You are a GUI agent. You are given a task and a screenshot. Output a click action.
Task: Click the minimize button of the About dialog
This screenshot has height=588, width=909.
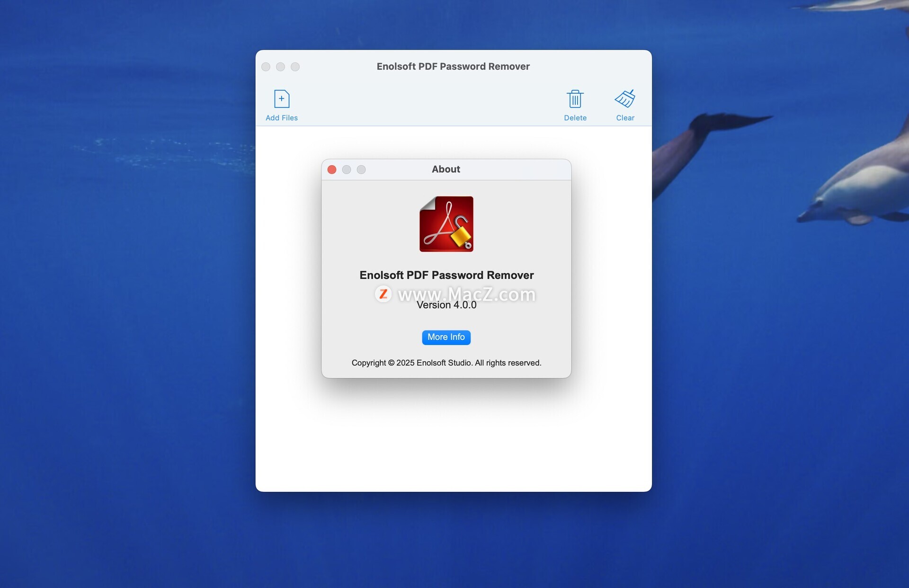347,169
